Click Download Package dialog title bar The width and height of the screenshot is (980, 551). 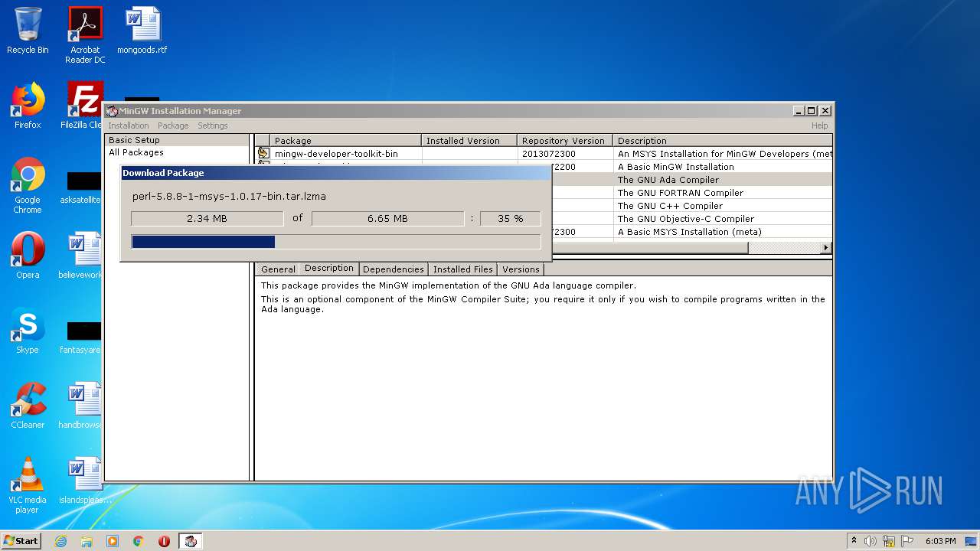click(x=335, y=173)
